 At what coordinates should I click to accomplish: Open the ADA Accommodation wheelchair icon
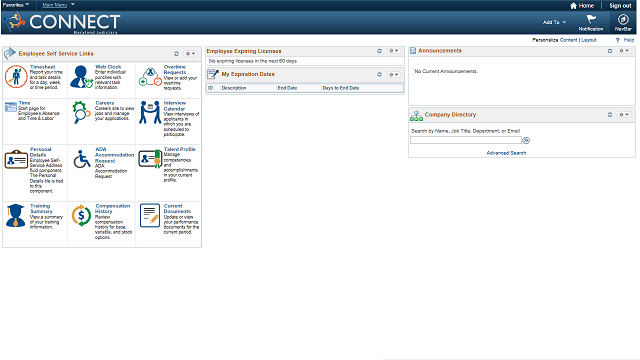pyautogui.click(x=82, y=159)
